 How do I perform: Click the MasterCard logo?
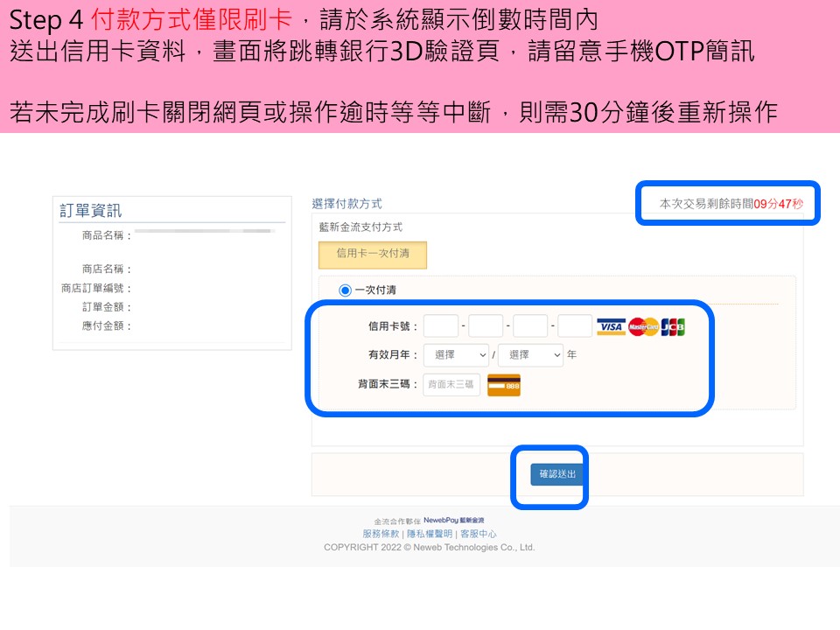point(643,327)
